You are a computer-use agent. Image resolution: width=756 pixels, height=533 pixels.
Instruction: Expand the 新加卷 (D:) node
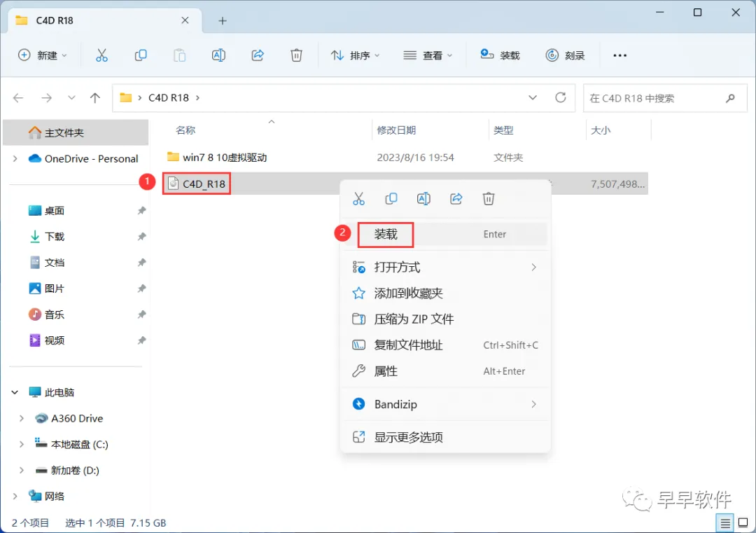click(x=21, y=470)
